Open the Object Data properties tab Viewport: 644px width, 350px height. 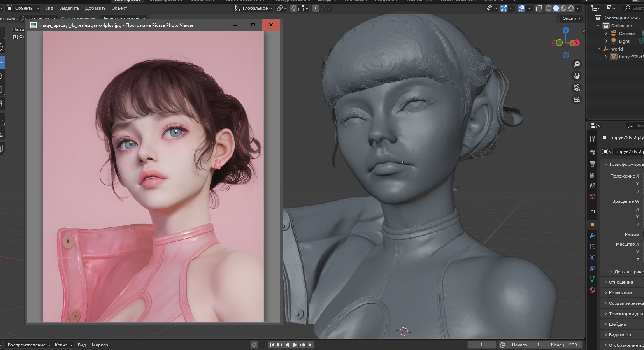point(592,279)
